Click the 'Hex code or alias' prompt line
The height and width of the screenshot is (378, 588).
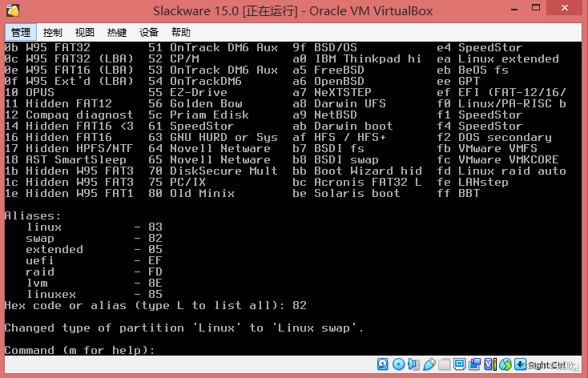[x=155, y=305]
